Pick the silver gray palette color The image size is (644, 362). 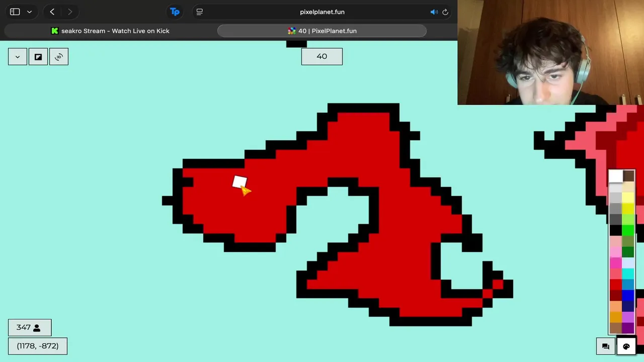616,198
